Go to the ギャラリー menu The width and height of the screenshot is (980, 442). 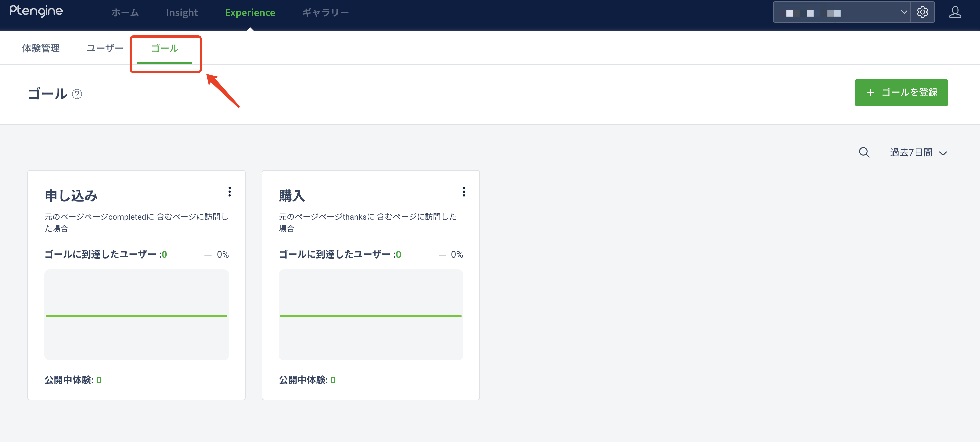pyautogui.click(x=325, y=12)
